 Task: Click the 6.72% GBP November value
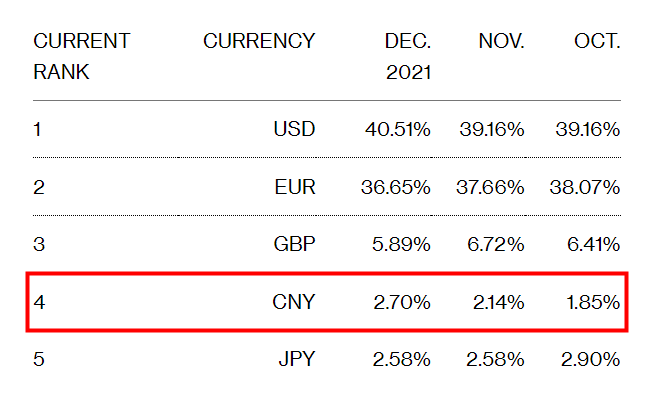(496, 244)
